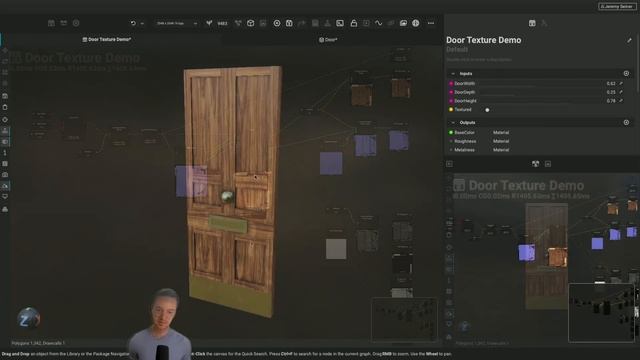Edit DoorDepth using its pencil icon

[x=621, y=92]
